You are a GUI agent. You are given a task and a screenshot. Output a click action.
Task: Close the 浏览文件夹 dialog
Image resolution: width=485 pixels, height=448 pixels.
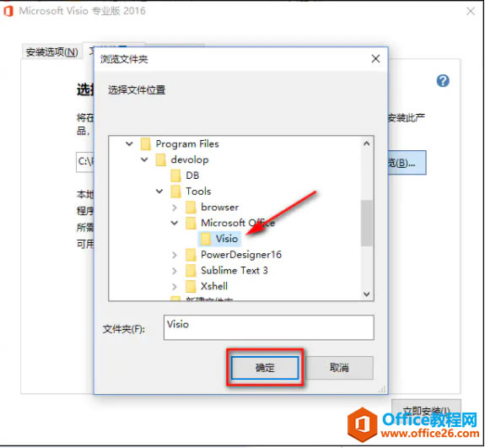(375, 58)
